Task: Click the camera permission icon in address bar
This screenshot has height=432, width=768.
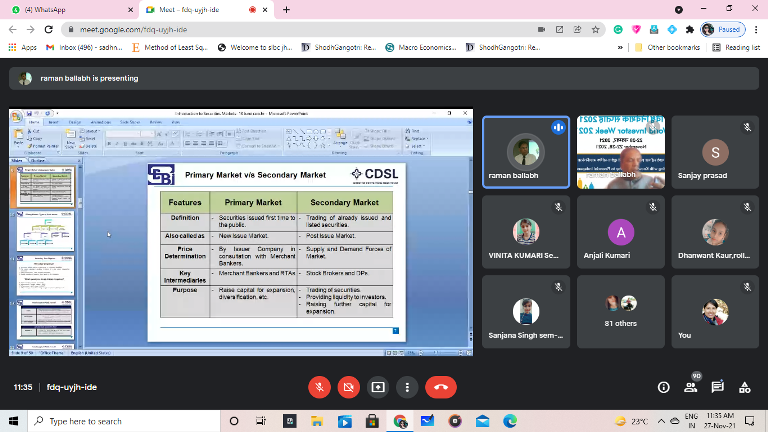Action: (541, 29)
